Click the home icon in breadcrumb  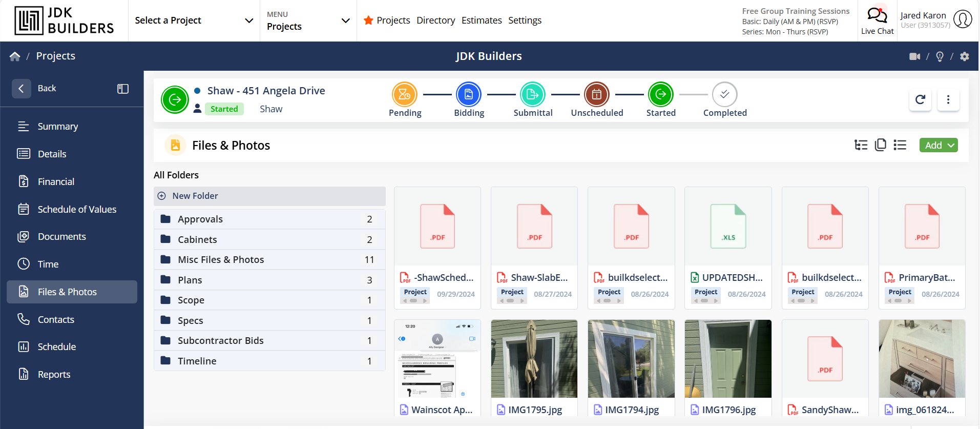click(x=15, y=56)
